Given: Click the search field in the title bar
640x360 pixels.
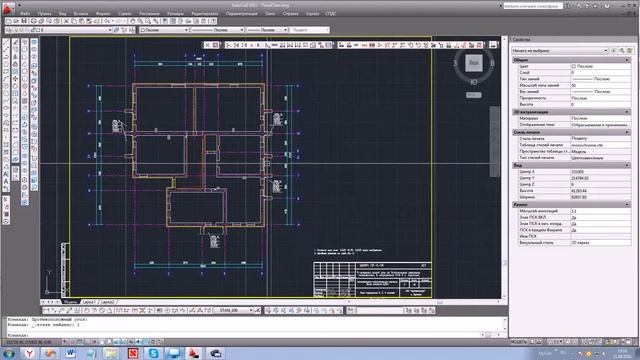Looking at the screenshot, I should pos(533,6).
